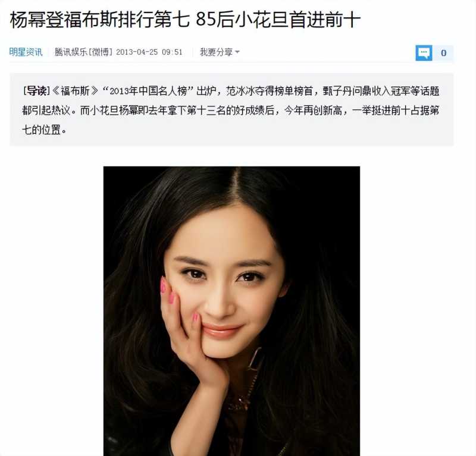Open the article's large portrait photo
The image size is (476, 456).
pos(231,311)
